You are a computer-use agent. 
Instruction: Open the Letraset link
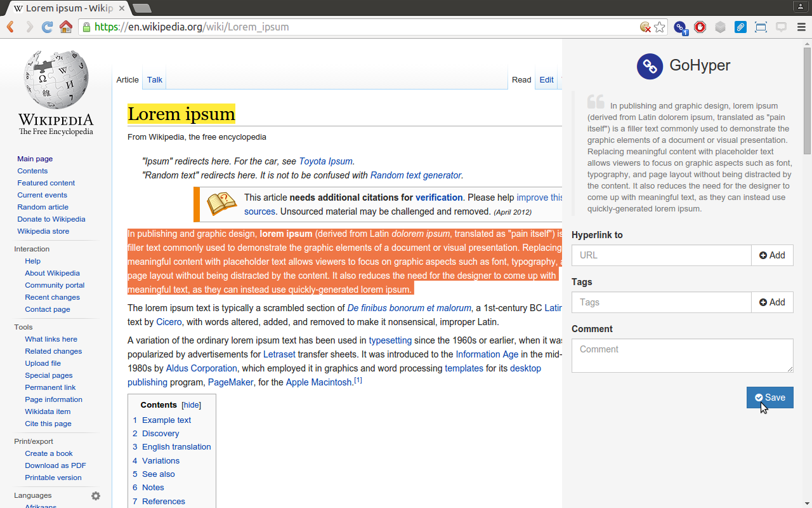point(279,354)
